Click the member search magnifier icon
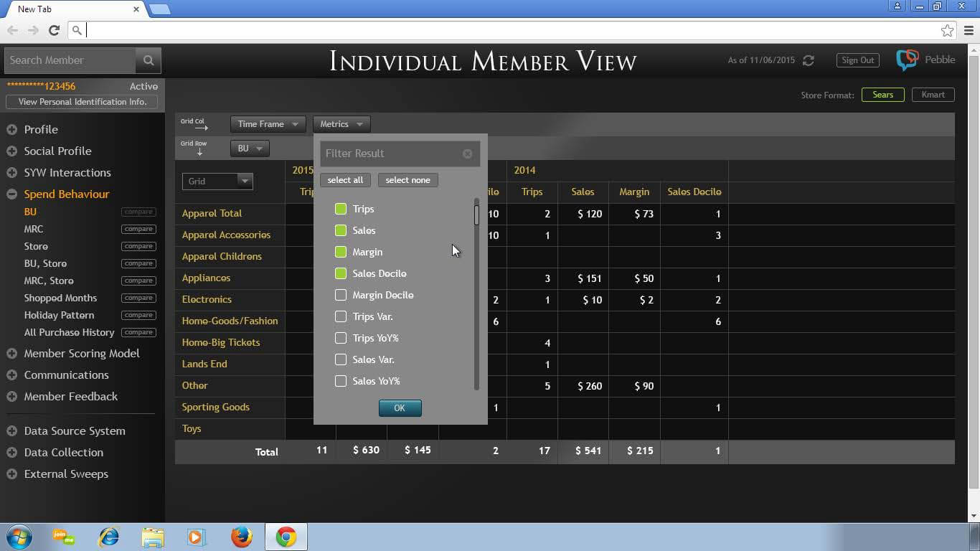 [x=149, y=60]
